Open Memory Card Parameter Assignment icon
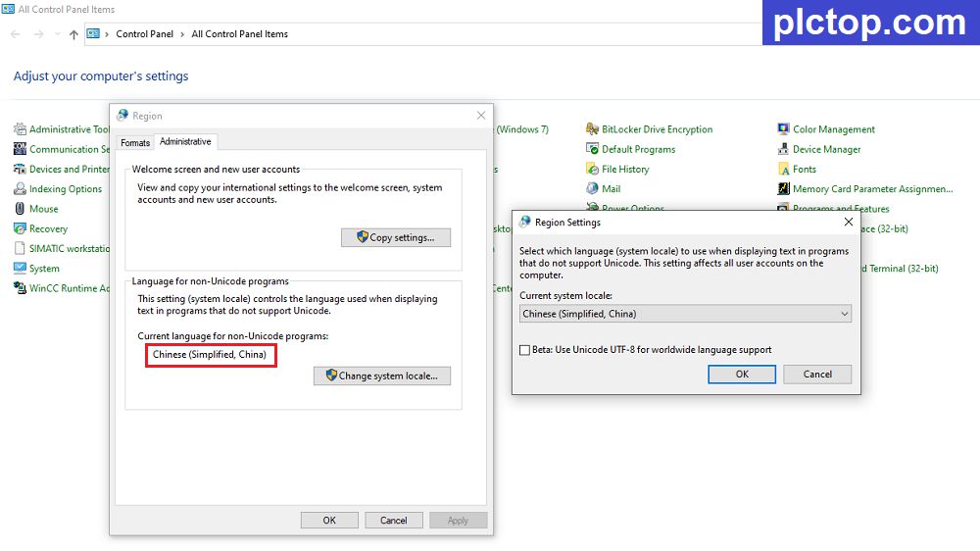Viewport: 980px width, 551px height. [784, 189]
